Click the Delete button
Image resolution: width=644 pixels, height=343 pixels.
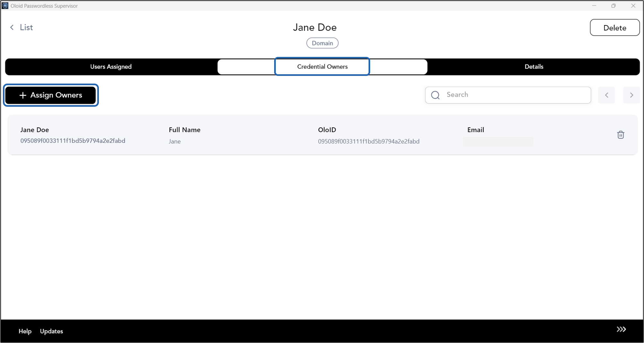coord(614,28)
